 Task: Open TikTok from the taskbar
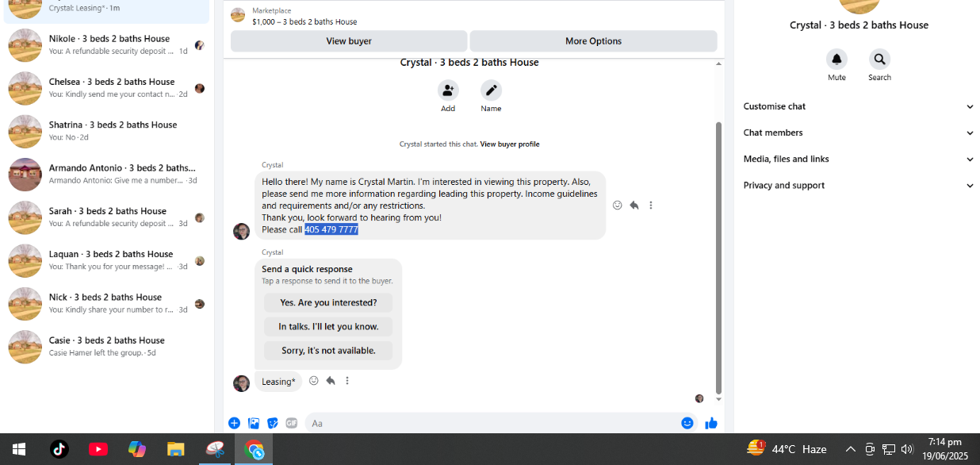coord(59,449)
